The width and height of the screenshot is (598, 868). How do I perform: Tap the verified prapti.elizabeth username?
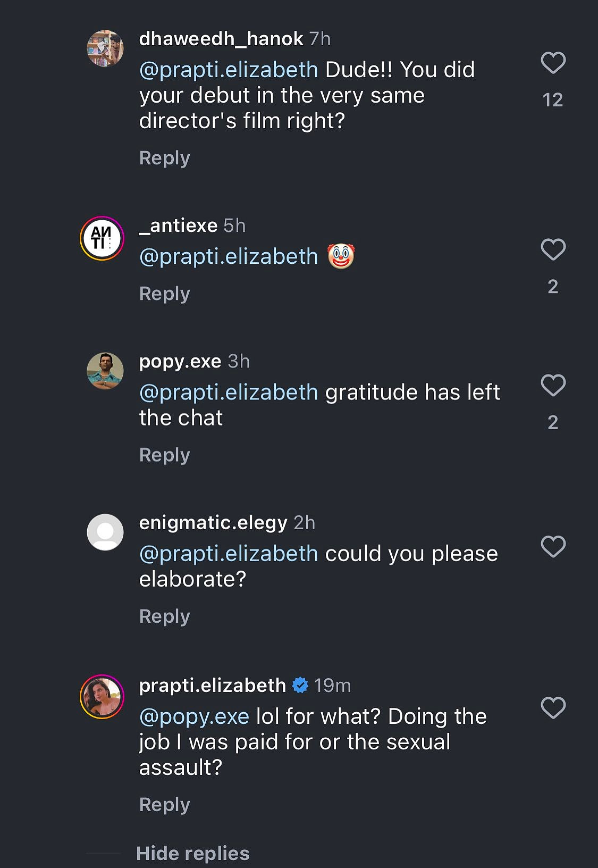pos(212,686)
